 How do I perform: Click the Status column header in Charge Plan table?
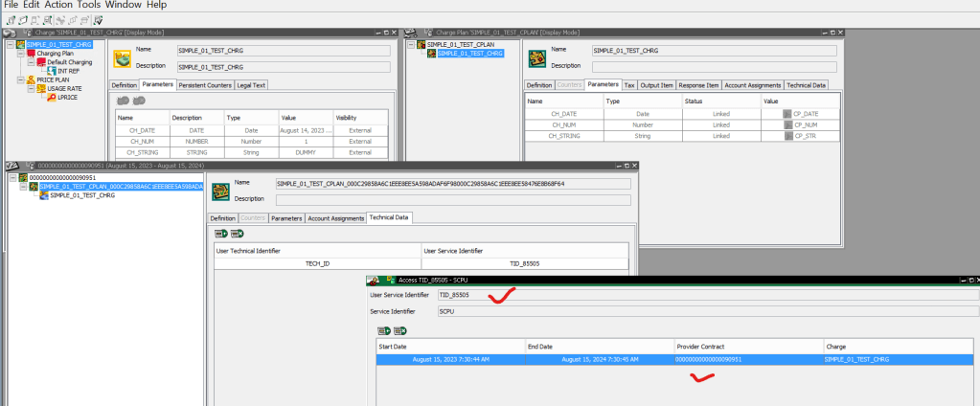(721, 101)
